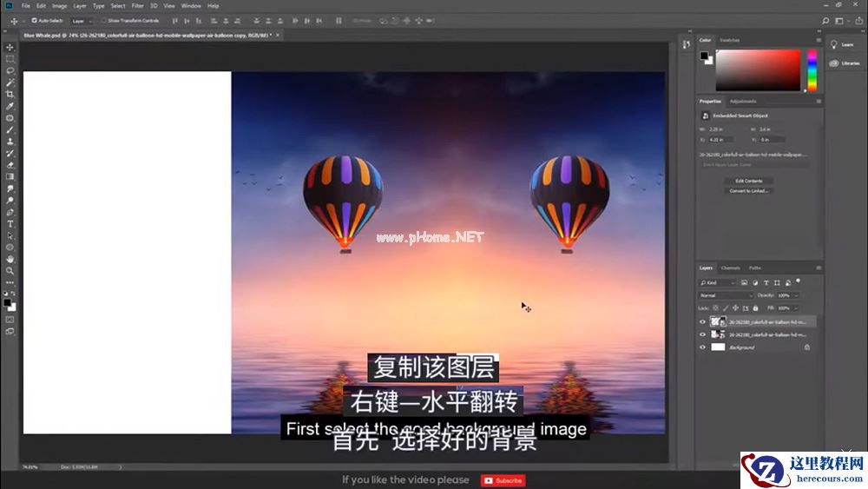The height and width of the screenshot is (489, 868).
Task: Hide the top balloon copy layer
Action: tap(702, 321)
